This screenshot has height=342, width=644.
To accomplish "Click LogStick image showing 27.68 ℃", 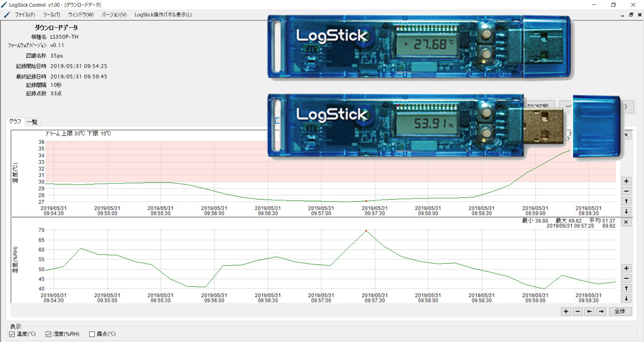I will tap(419, 47).
